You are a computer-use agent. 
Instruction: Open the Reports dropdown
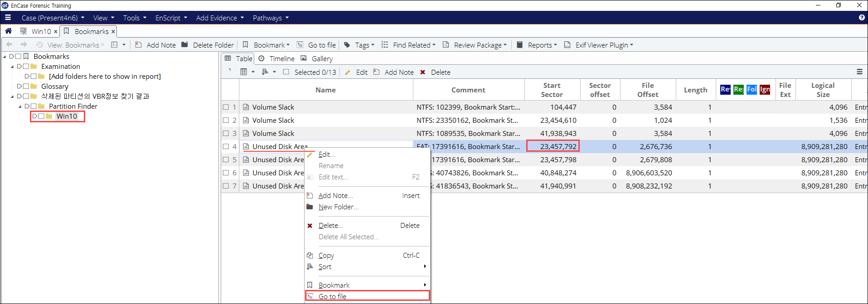537,45
